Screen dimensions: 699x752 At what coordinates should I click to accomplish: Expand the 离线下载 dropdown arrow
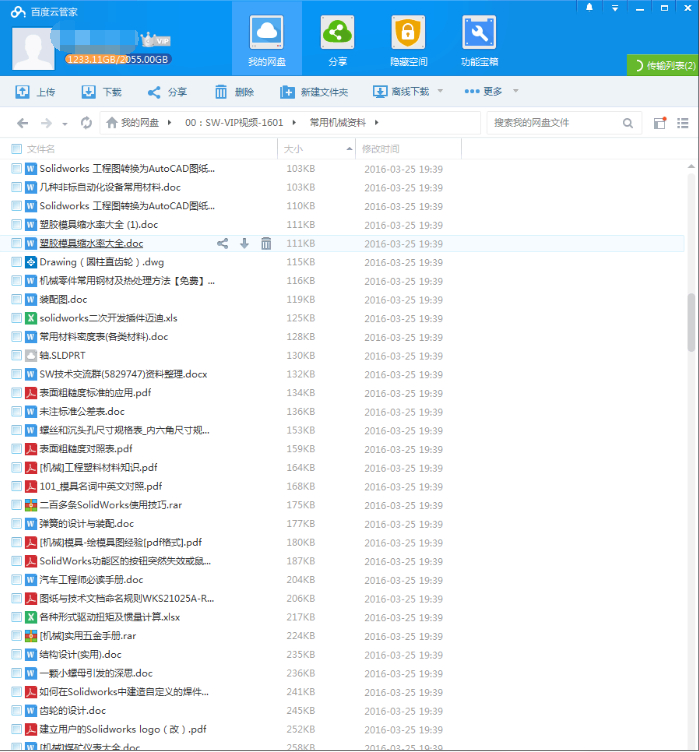[440, 91]
